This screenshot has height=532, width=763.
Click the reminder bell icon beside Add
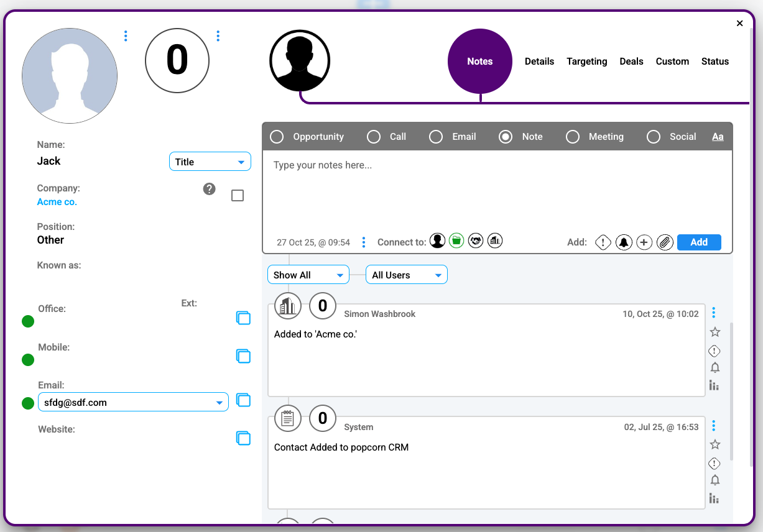point(623,242)
